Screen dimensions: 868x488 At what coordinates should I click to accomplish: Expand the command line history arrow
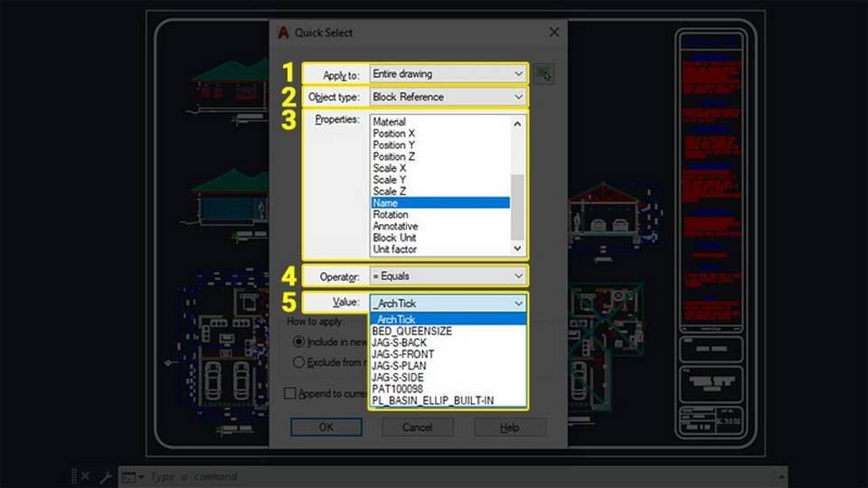point(781,476)
